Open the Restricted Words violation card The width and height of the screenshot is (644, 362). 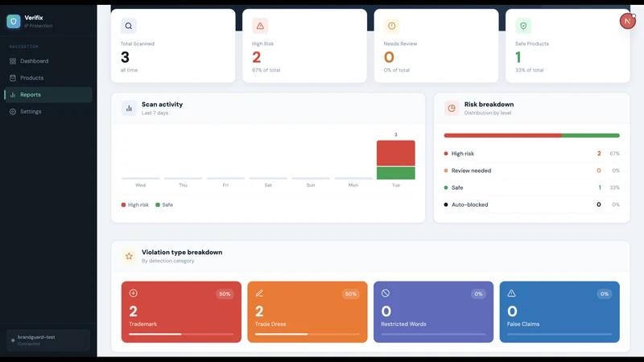click(x=433, y=312)
